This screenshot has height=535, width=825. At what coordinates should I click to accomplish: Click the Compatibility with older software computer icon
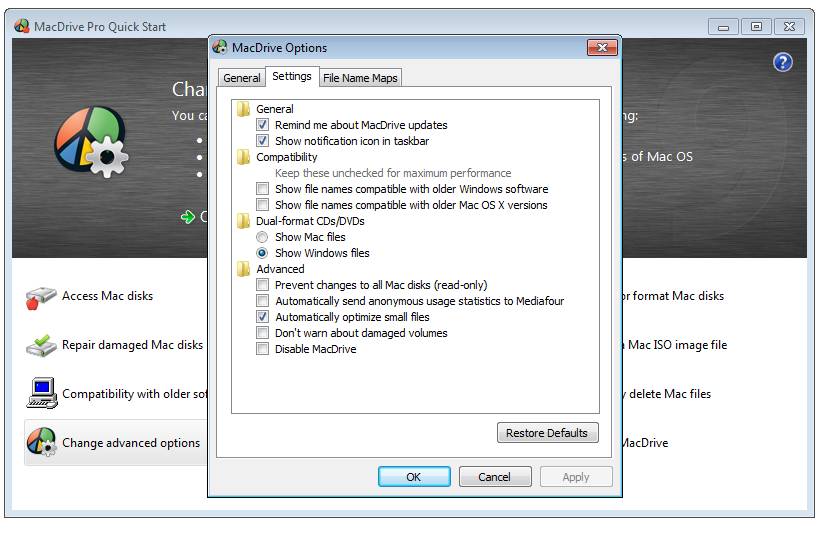coord(42,393)
